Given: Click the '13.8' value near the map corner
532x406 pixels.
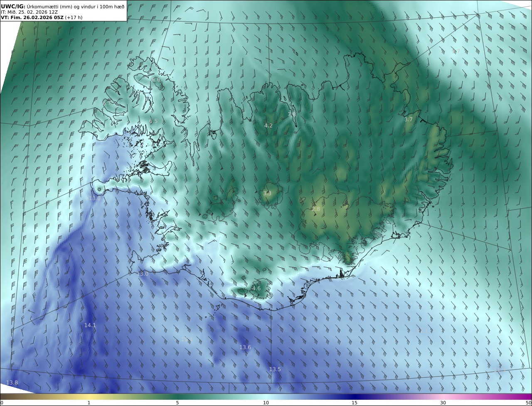Looking at the screenshot, I should click(x=12, y=383).
